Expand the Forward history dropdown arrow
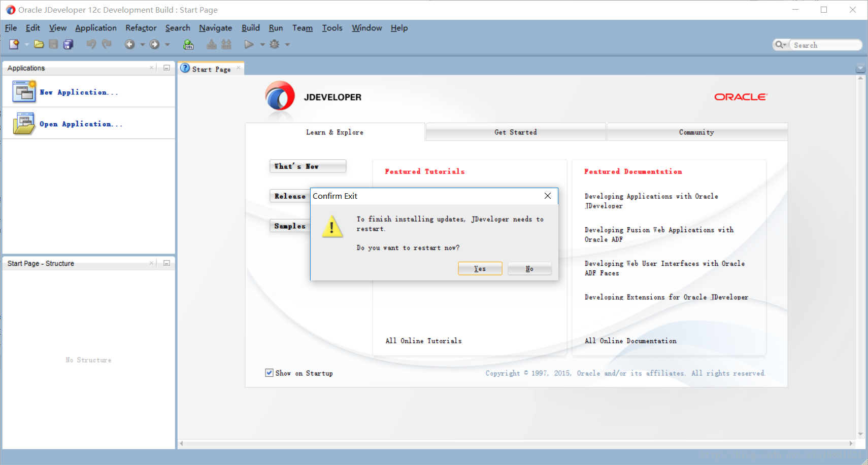 (x=167, y=45)
